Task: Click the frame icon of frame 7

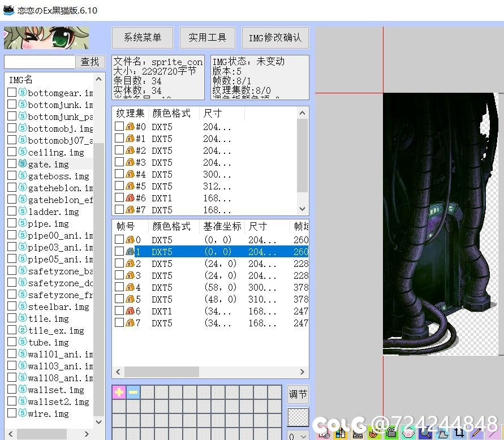Action: click(130, 322)
